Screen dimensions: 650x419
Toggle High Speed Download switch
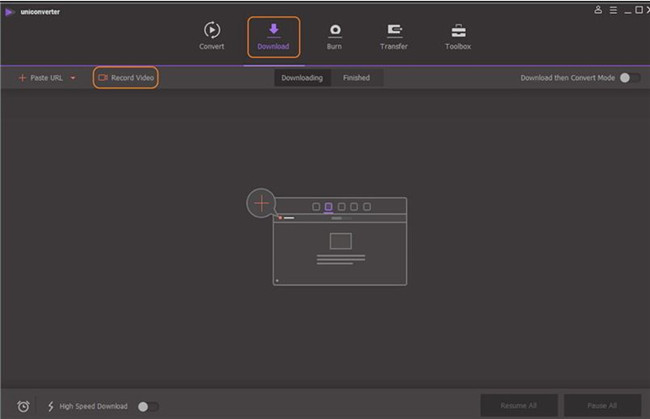[x=147, y=406]
